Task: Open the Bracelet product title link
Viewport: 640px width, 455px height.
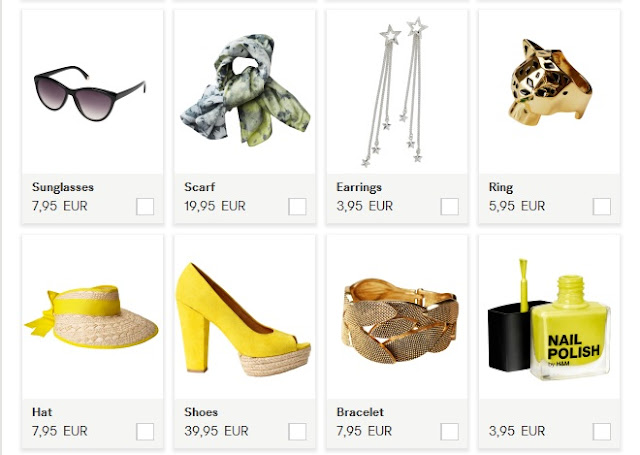Action: 360,412
